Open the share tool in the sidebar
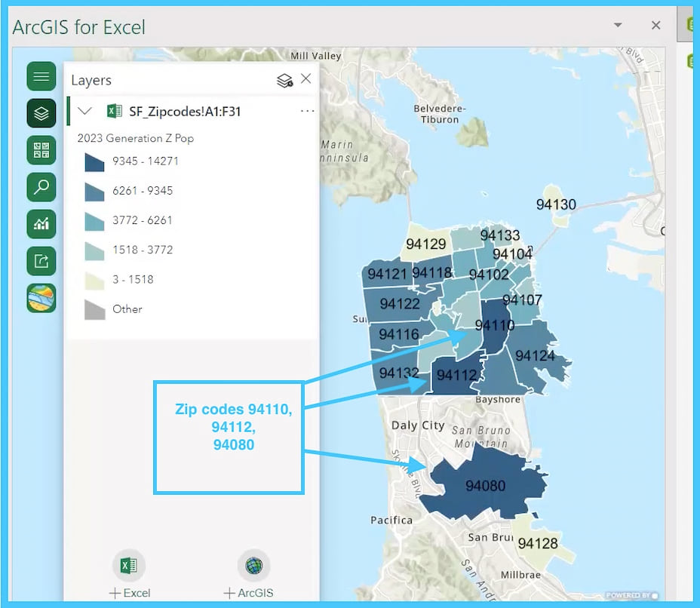Viewport: 700px width, 608px height. click(41, 260)
